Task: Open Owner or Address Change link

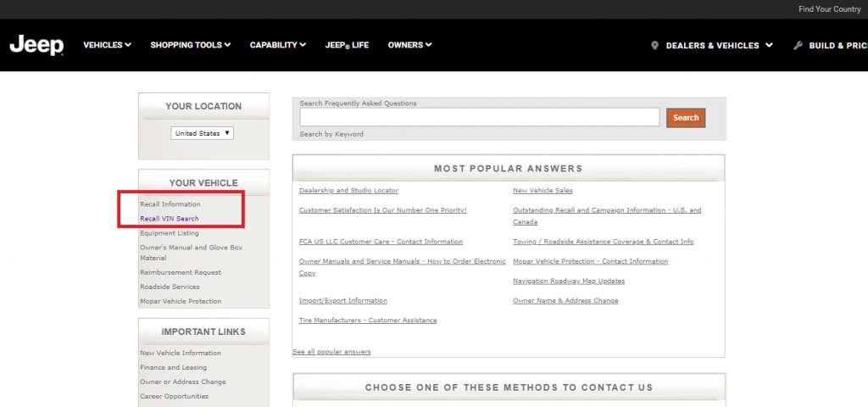Action: 183,382
